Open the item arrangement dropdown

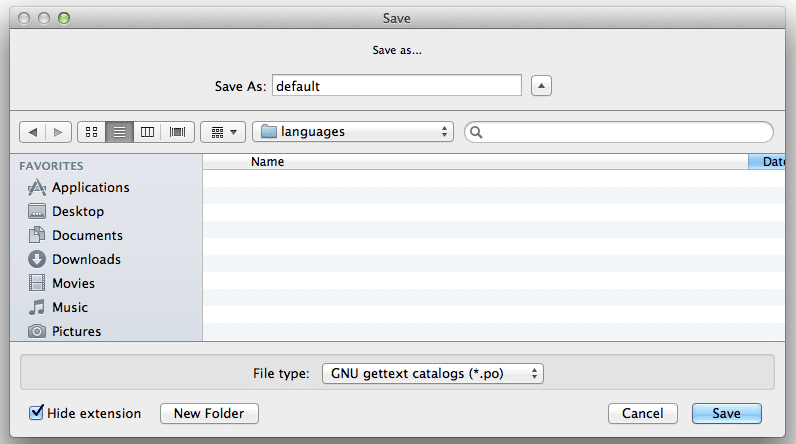click(223, 132)
